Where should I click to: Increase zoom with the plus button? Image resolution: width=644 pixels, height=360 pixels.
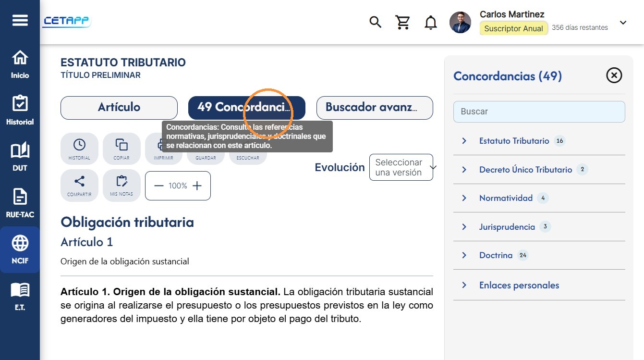[x=197, y=186]
